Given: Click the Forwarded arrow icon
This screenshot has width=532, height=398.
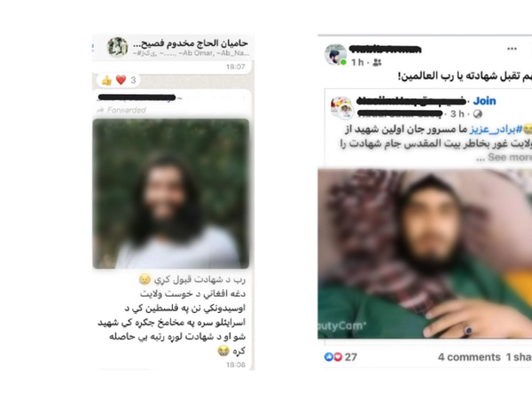Looking at the screenshot, I should click(x=100, y=110).
